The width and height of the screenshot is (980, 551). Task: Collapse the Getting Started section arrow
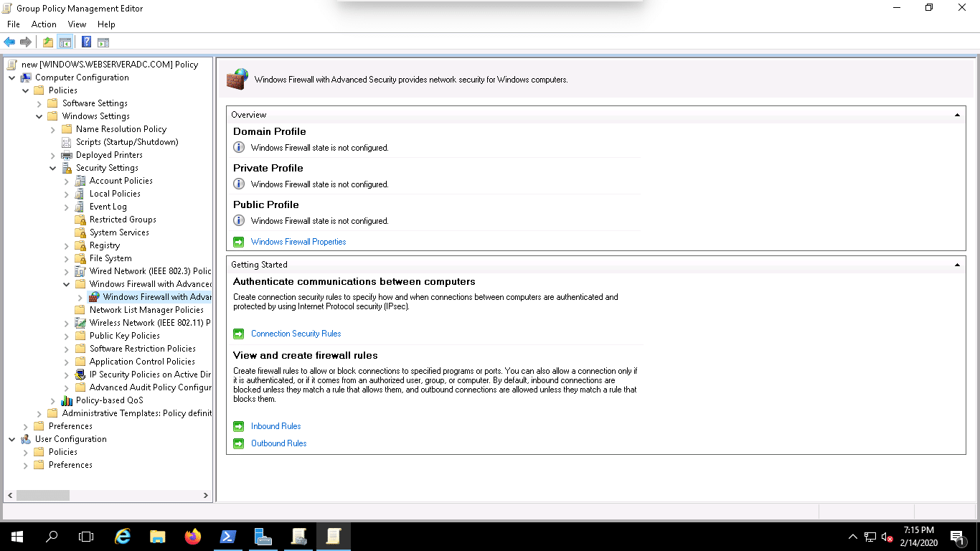(x=957, y=265)
